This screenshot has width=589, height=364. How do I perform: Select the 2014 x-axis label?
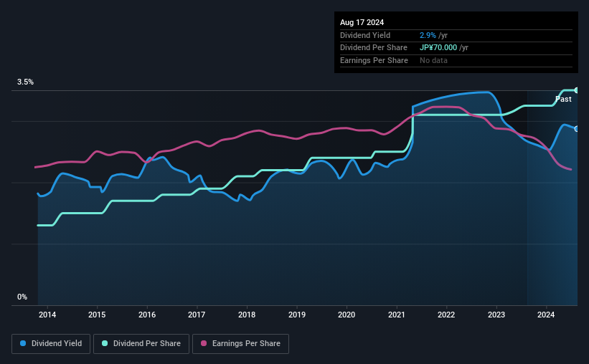click(x=47, y=315)
